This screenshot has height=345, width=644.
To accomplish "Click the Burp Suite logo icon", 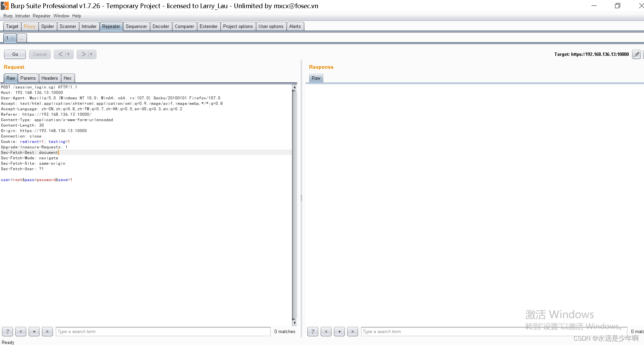I will 4,6.
